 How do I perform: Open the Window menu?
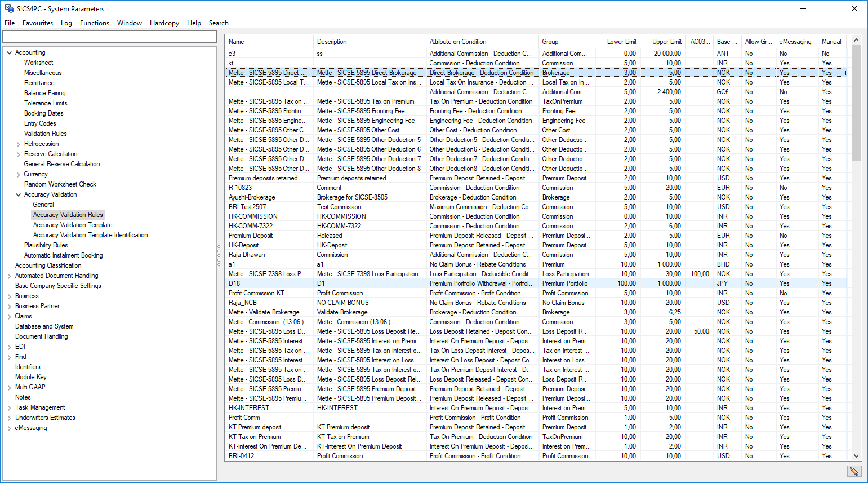(x=130, y=23)
